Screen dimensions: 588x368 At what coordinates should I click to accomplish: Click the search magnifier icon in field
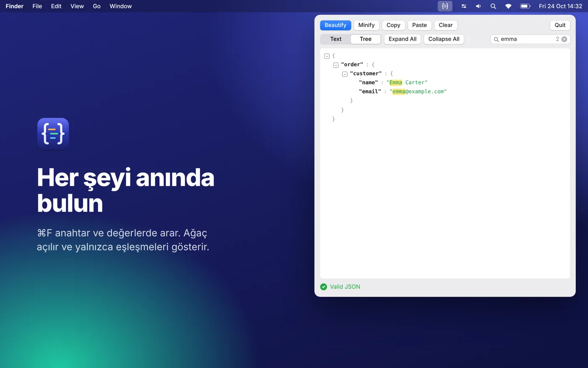[x=496, y=39]
